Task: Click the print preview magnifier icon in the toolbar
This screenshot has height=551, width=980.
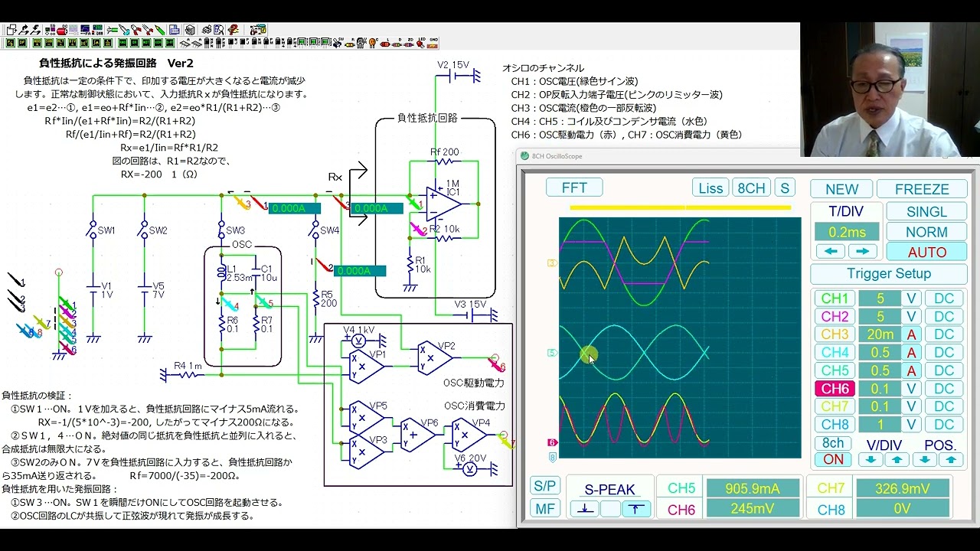Action: pos(218,30)
